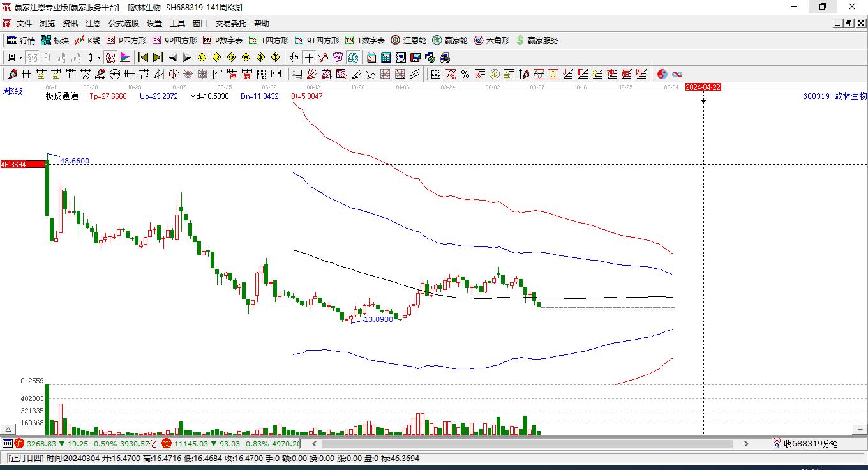The width and height of the screenshot is (868, 470).
Task: Open the 文件 menu
Action: point(24,24)
